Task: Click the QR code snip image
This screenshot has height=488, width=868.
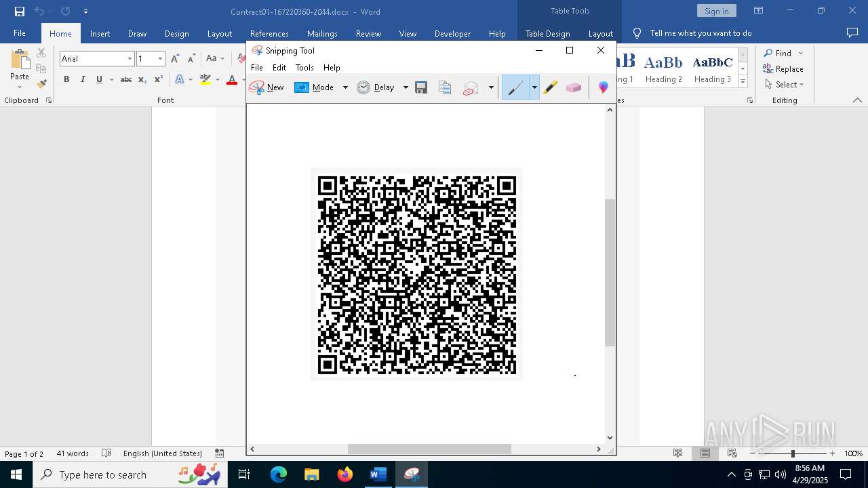Action: click(416, 274)
